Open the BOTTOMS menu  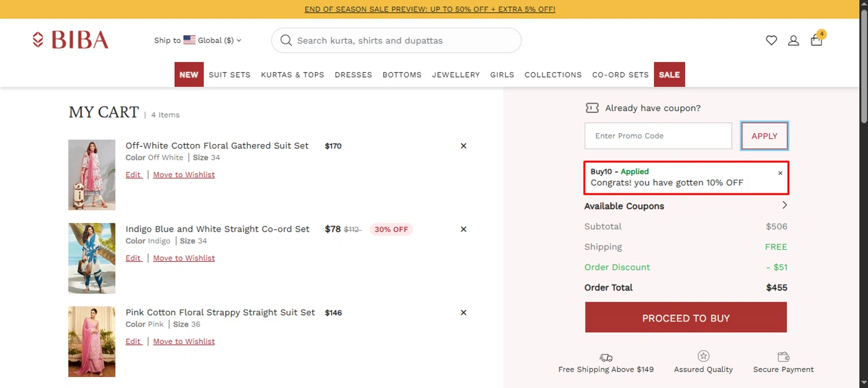[x=402, y=75]
